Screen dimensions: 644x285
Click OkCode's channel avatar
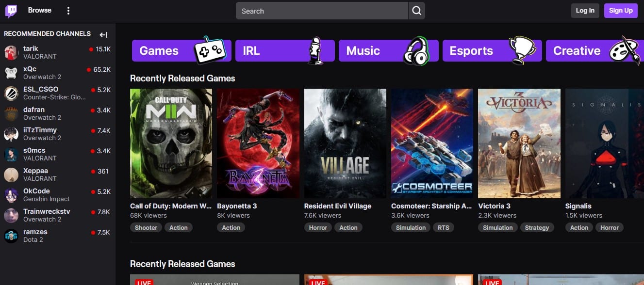(11, 195)
